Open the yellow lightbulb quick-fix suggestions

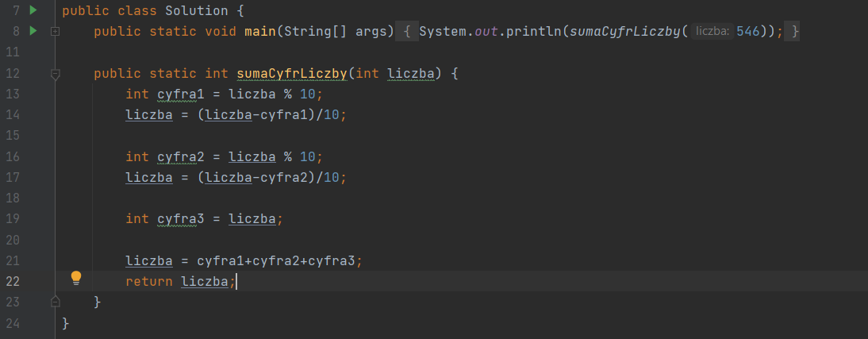click(x=76, y=278)
